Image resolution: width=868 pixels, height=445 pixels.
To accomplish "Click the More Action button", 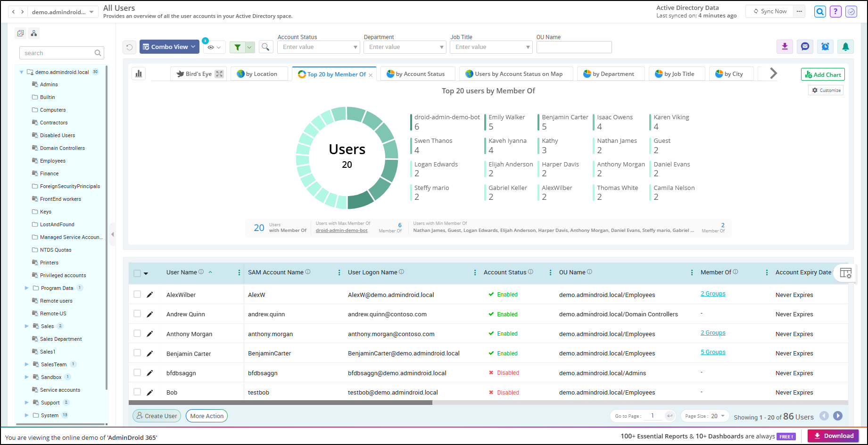I will tap(207, 416).
